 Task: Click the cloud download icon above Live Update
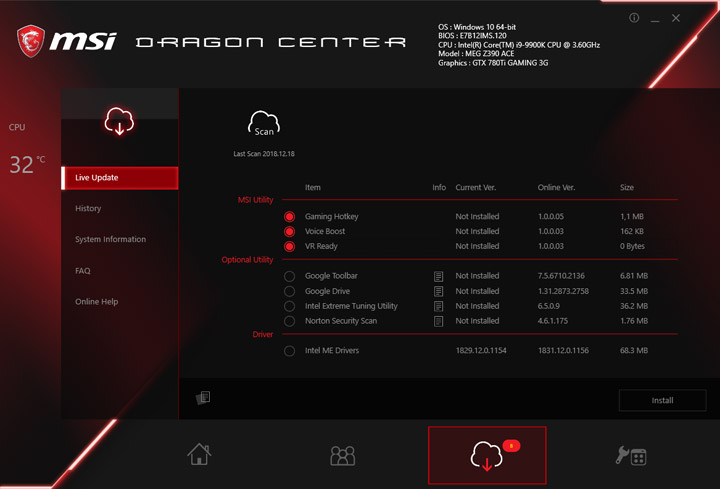[119, 121]
